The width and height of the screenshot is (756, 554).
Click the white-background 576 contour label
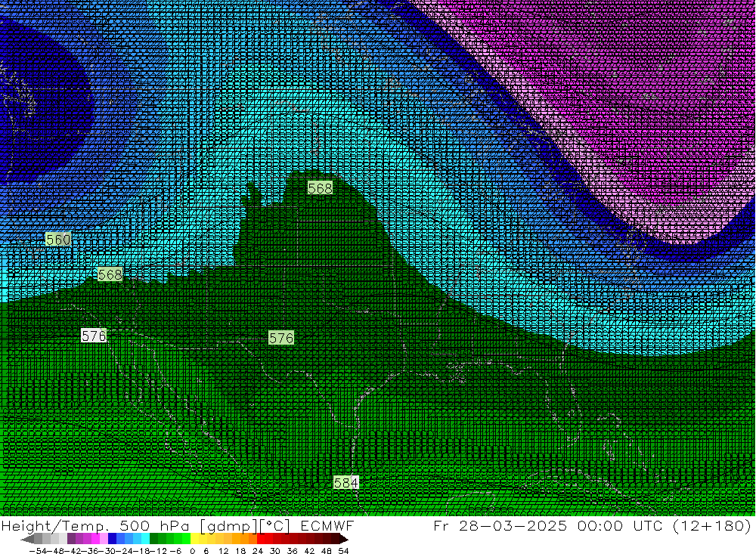[94, 336]
